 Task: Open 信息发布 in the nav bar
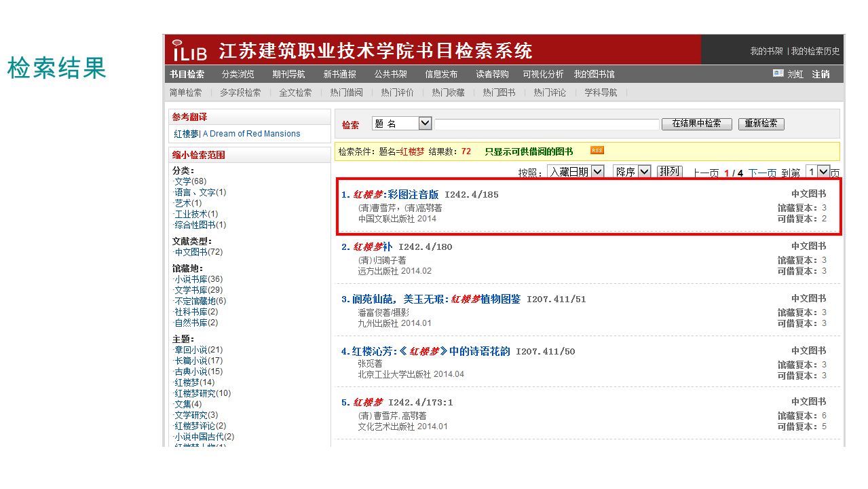441,74
